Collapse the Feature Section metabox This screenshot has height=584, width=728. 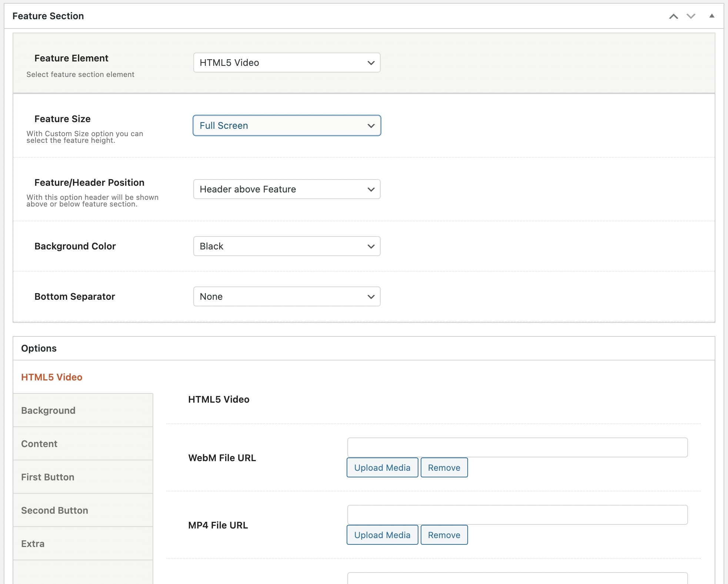(712, 16)
